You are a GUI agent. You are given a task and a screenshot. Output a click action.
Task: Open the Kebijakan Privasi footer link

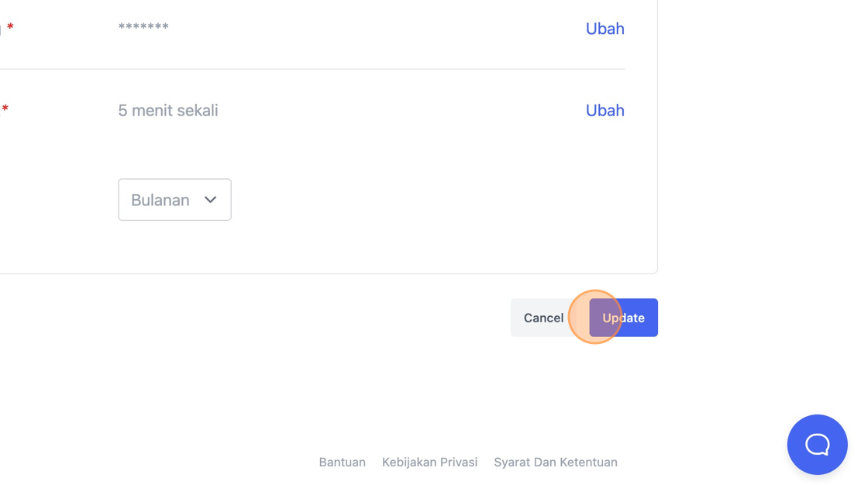(x=429, y=462)
